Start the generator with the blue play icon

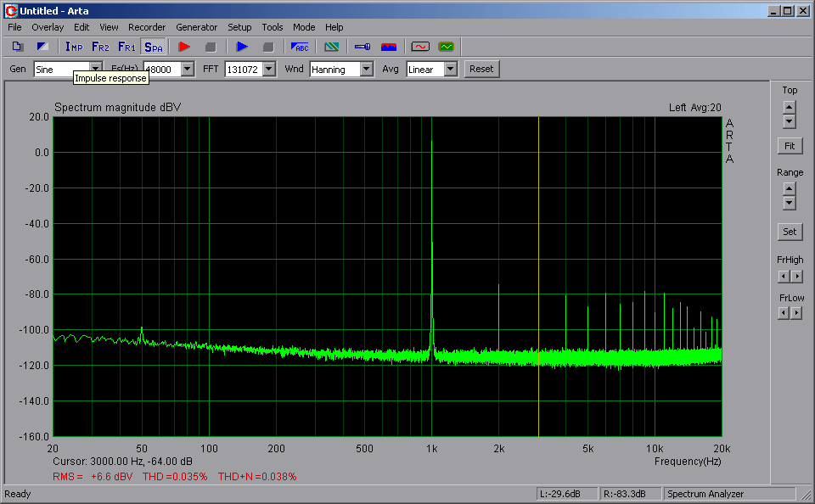point(242,47)
